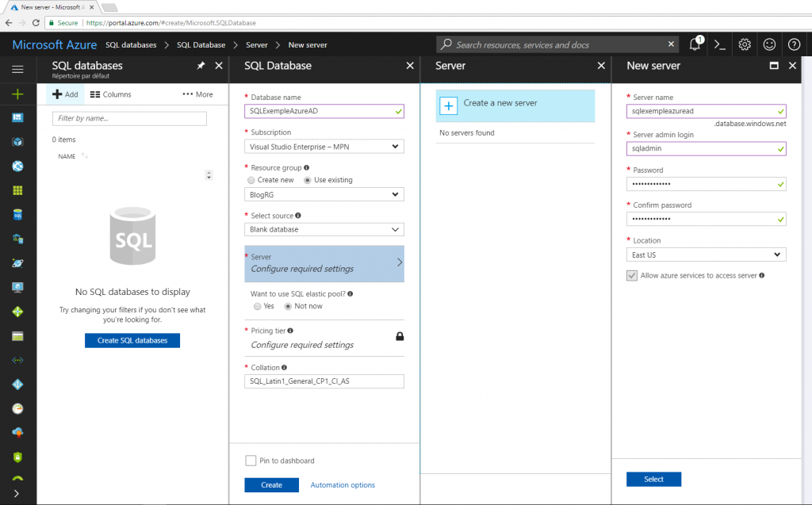Screen dimensions: 812x505
Task: Click Create SQL databases button
Action: [x=132, y=340]
